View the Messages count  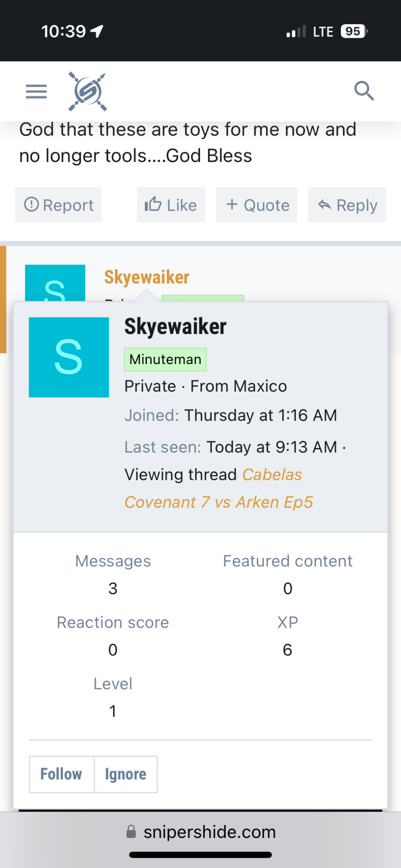(x=113, y=588)
